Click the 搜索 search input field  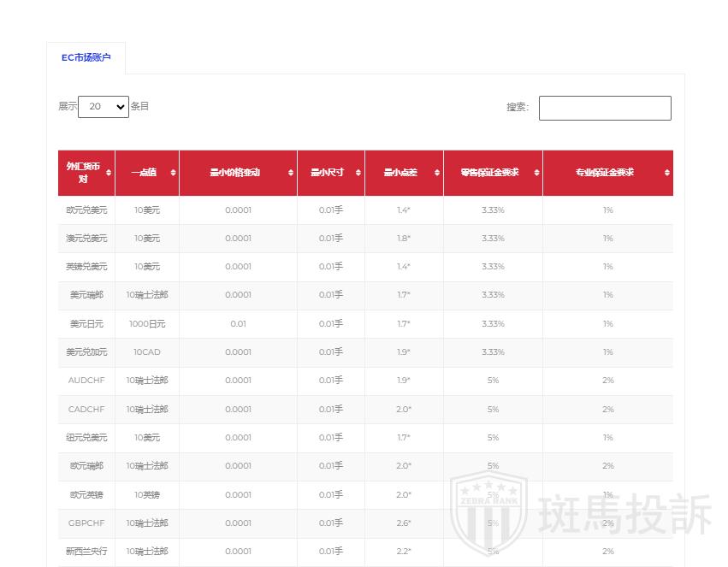click(x=605, y=108)
